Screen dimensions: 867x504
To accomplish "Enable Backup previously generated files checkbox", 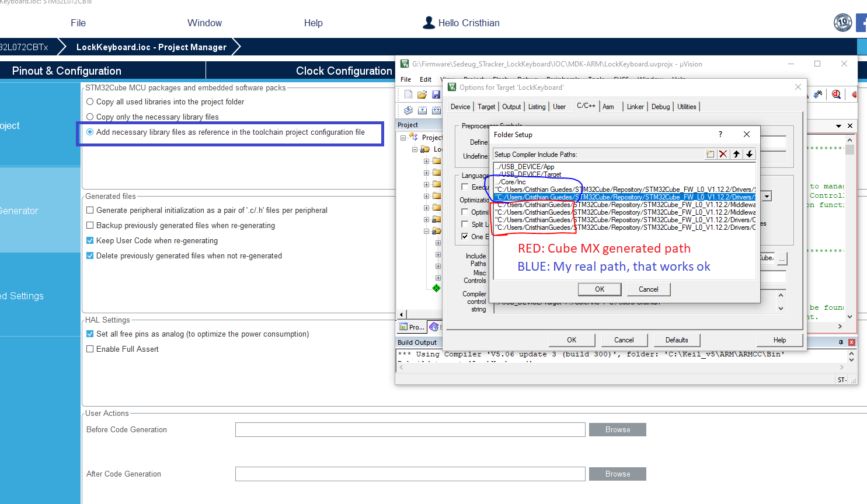I will click(x=90, y=225).
